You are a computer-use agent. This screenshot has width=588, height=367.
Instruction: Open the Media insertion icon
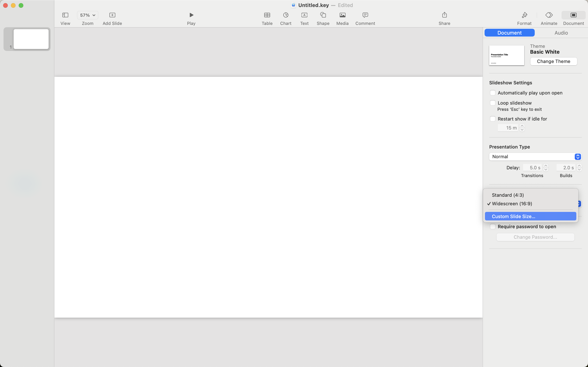(x=342, y=15)
